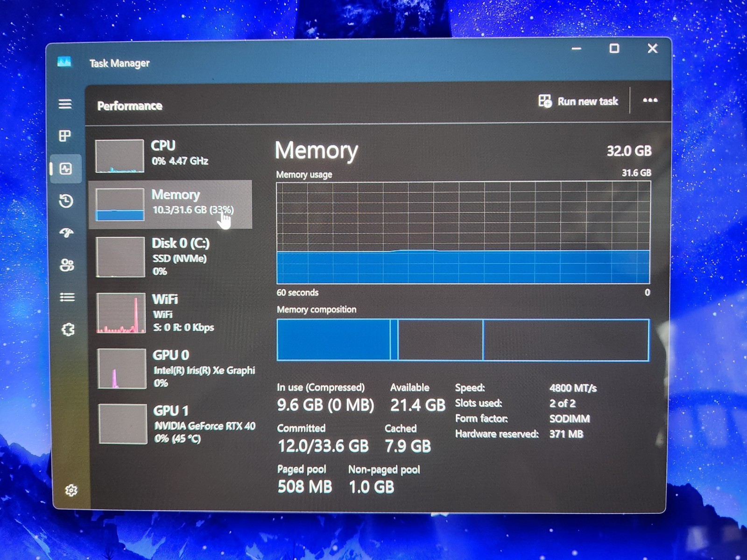Image resolution: width=747 pixels, height=560 pixels.
Task: Select the CPU performance entry
Action: [x=171, y=156]
